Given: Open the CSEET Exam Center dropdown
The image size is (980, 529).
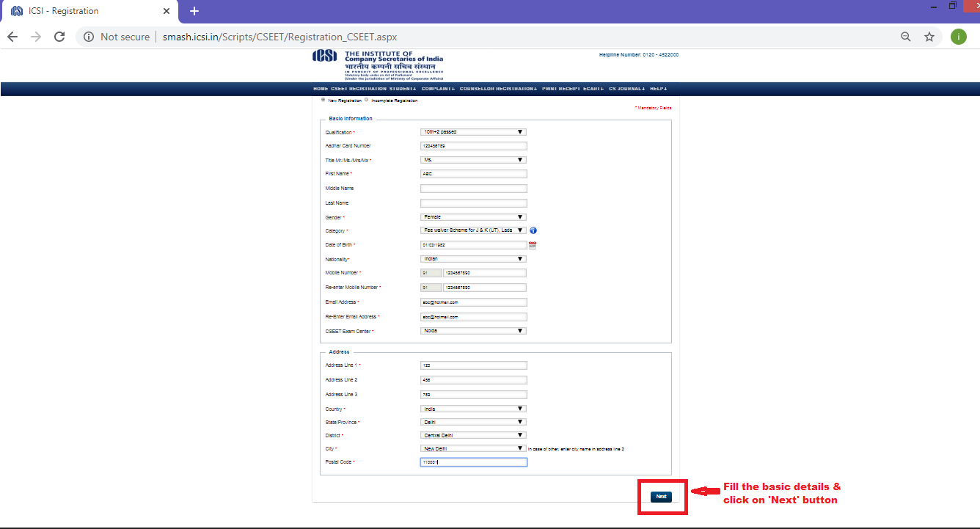Looking at the screenshot, I should pos(473,331).
